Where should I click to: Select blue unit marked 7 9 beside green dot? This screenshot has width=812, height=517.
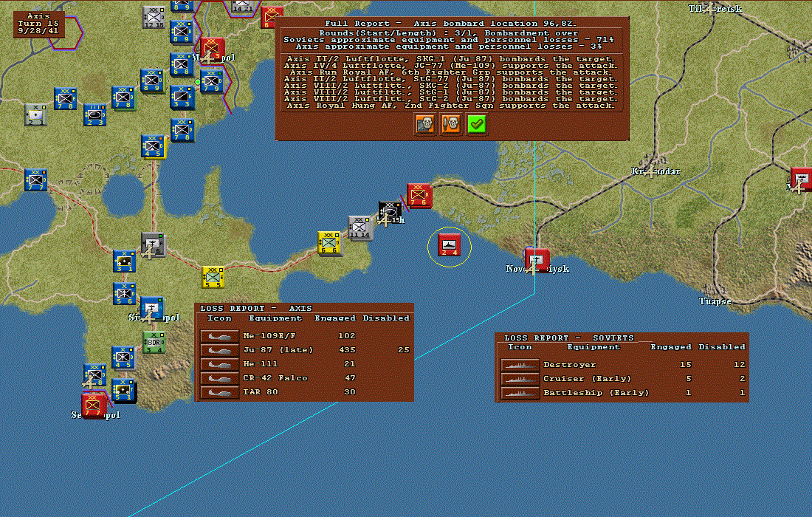coord(212,82)
